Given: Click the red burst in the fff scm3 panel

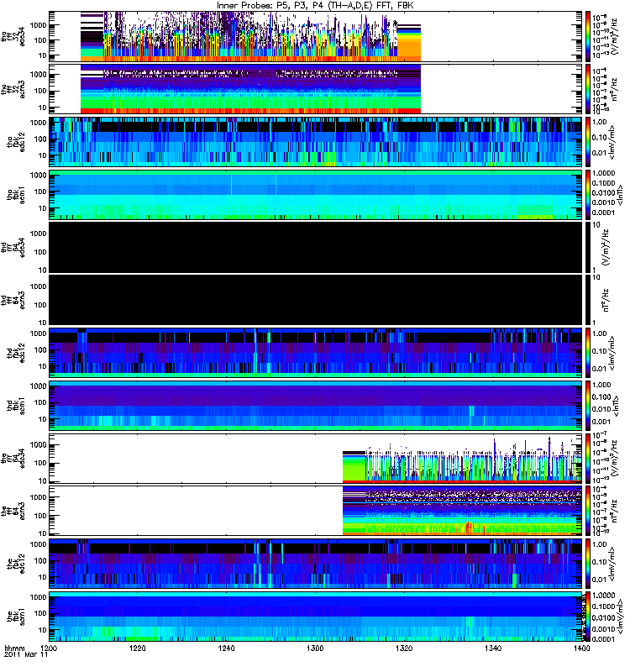Looking at the screenshot, I should click(469, 528).
